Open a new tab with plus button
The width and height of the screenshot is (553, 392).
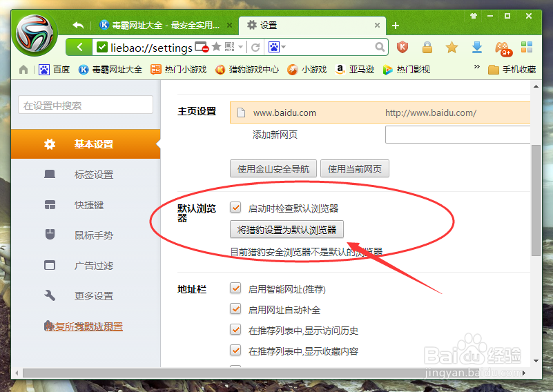coord(396,26)
